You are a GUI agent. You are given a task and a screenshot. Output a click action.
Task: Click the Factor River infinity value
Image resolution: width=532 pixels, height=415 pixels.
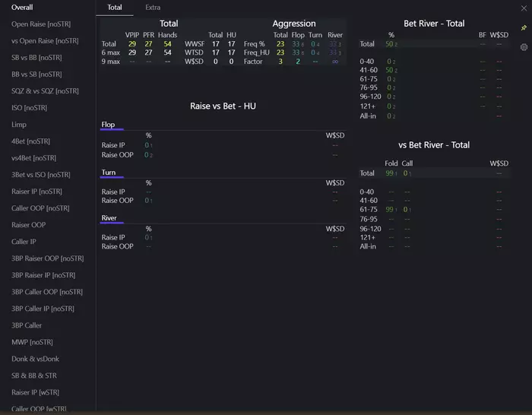(x=335, y=62)
